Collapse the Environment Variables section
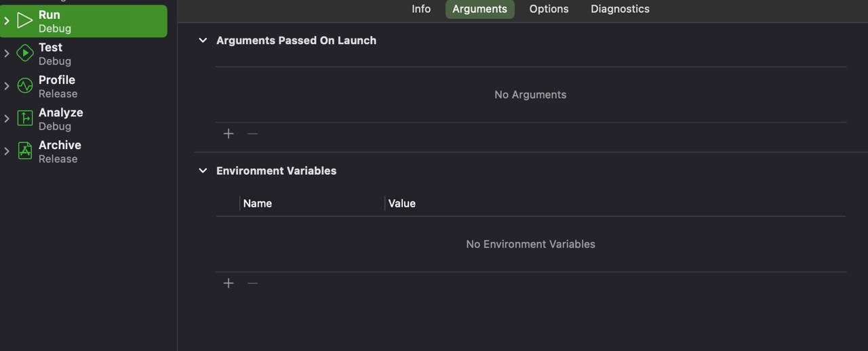 [x=202, y=171]
